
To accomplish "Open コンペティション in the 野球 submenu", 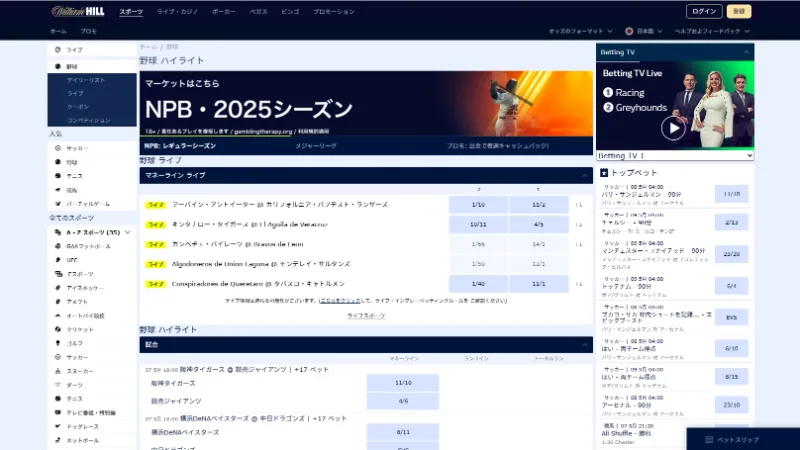I will tap(92, 120).
